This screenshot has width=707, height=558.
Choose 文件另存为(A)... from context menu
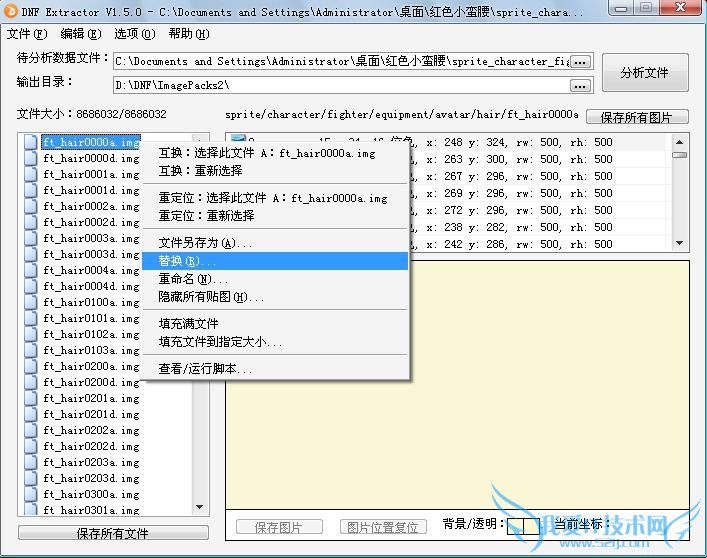[x=275, y=243]
